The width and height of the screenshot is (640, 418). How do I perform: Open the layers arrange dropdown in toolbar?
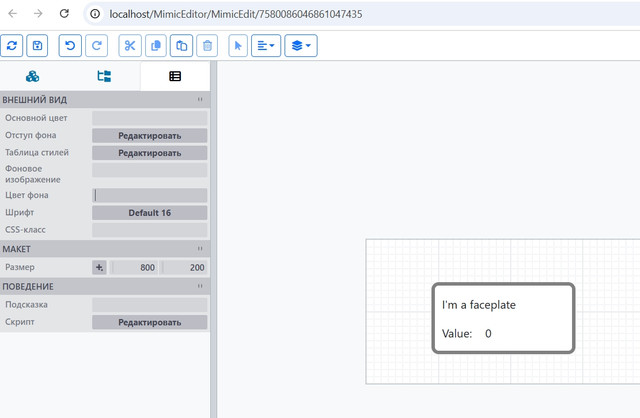[301, 45]
